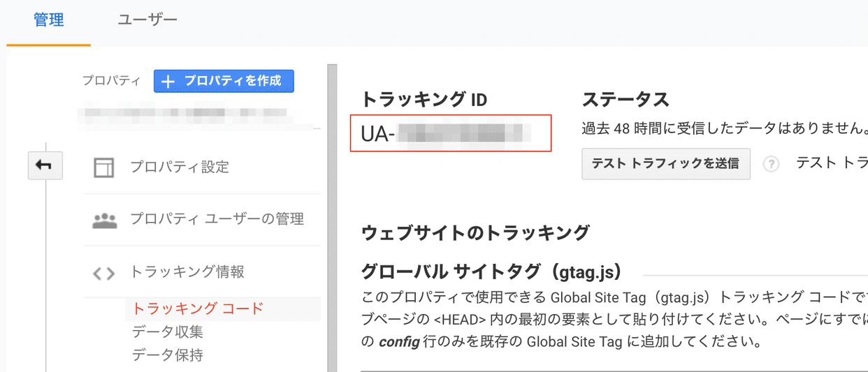
Task: Open プロパティ設定 in the sidebar
Action: click(x=180, y=168)
